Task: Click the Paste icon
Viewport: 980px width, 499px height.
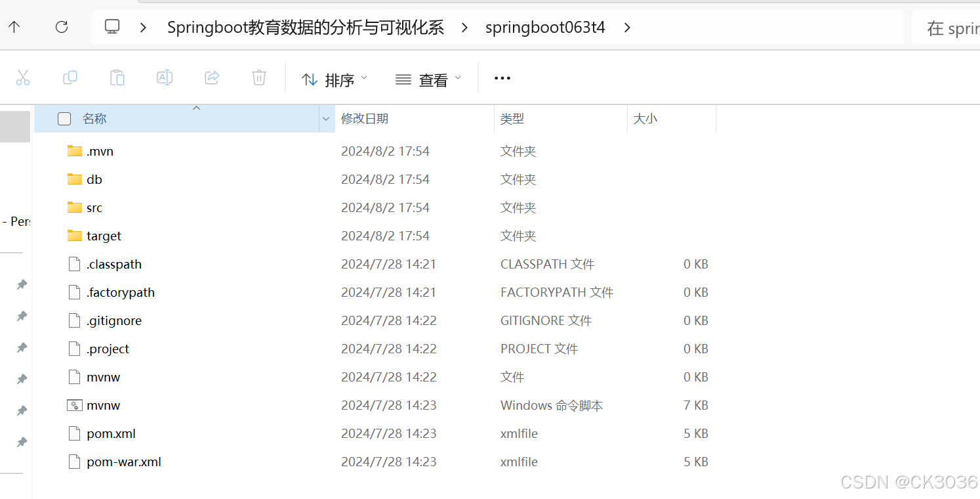Action: pos(117,77)
